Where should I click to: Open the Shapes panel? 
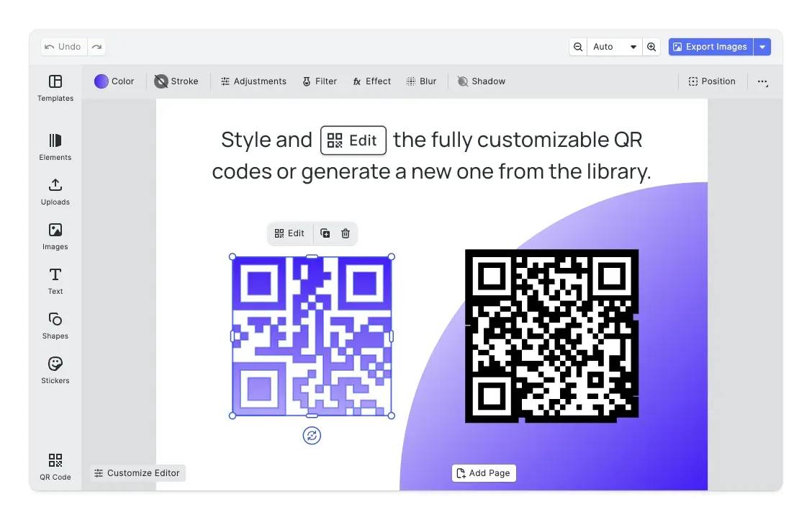[55, 326]
